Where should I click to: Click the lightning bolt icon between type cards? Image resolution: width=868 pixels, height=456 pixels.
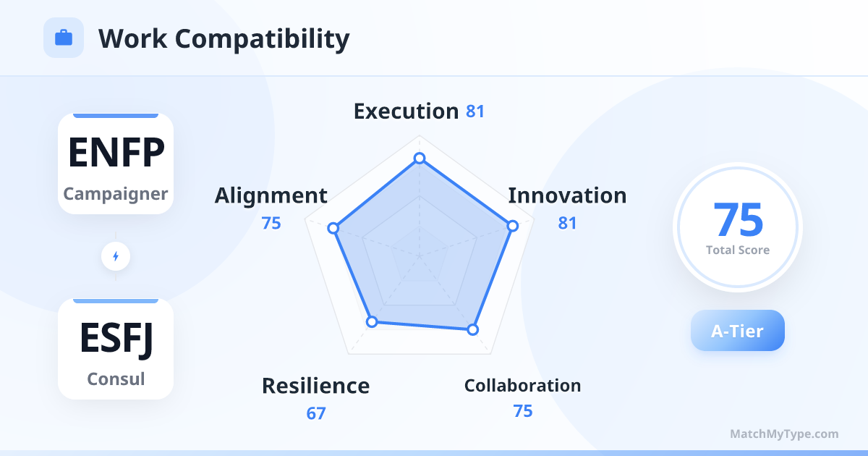[116, 256]
